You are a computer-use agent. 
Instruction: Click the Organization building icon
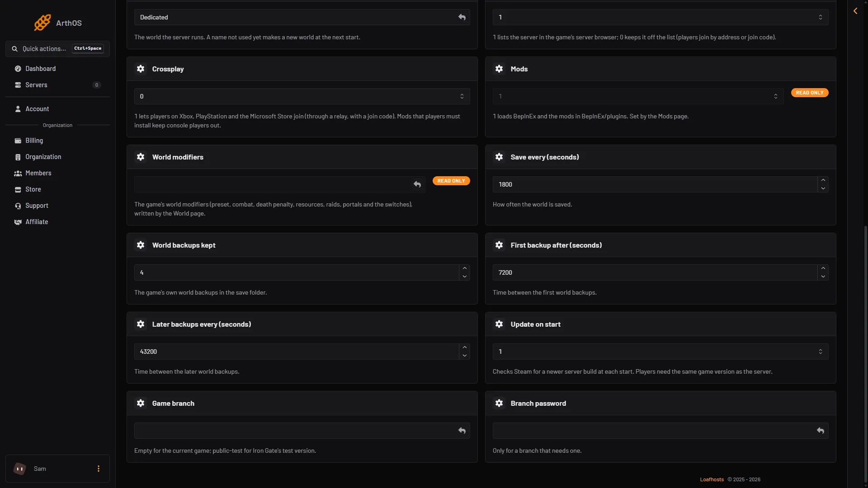(x=18, y=157)
